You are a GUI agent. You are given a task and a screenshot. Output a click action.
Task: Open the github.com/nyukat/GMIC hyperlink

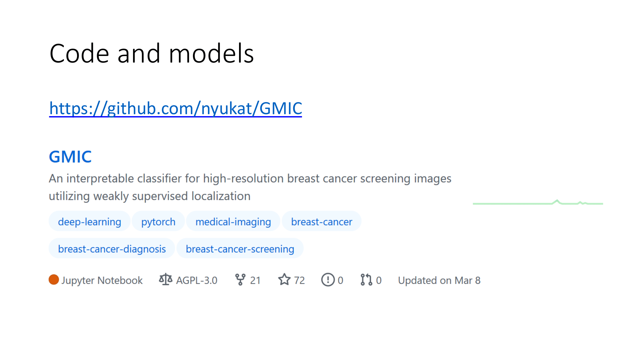tap(176, 108)
